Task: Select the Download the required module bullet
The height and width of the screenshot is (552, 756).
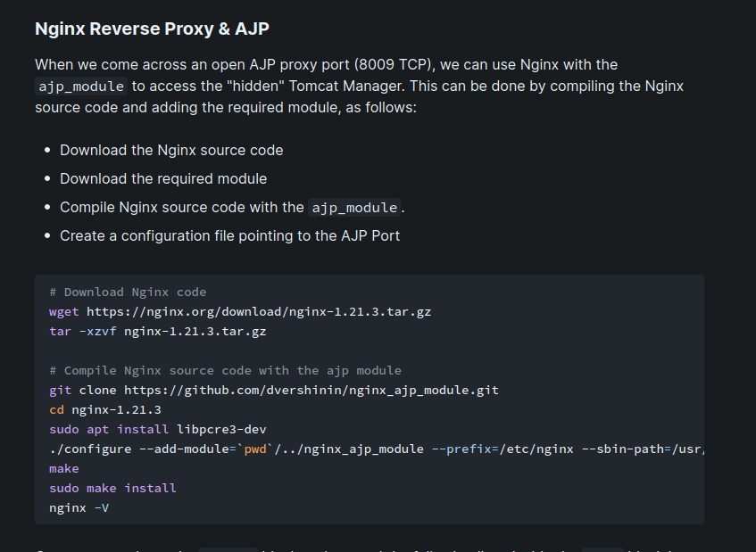Action: (163, 178)
